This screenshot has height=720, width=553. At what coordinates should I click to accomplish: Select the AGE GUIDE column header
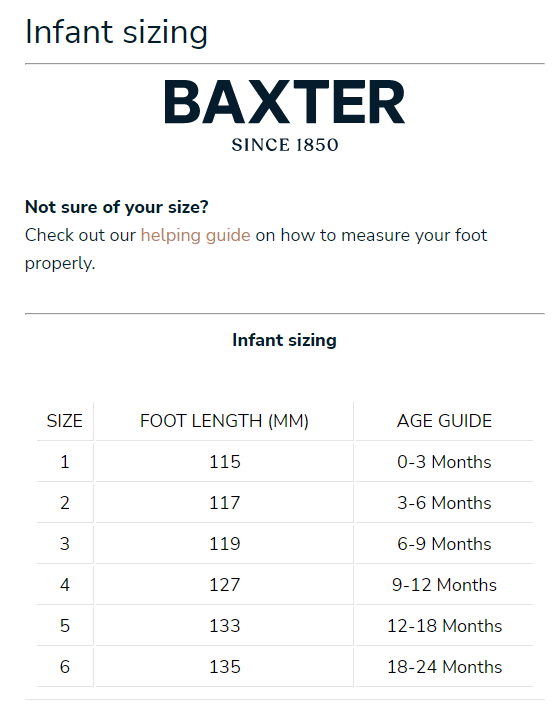point(444,421)
